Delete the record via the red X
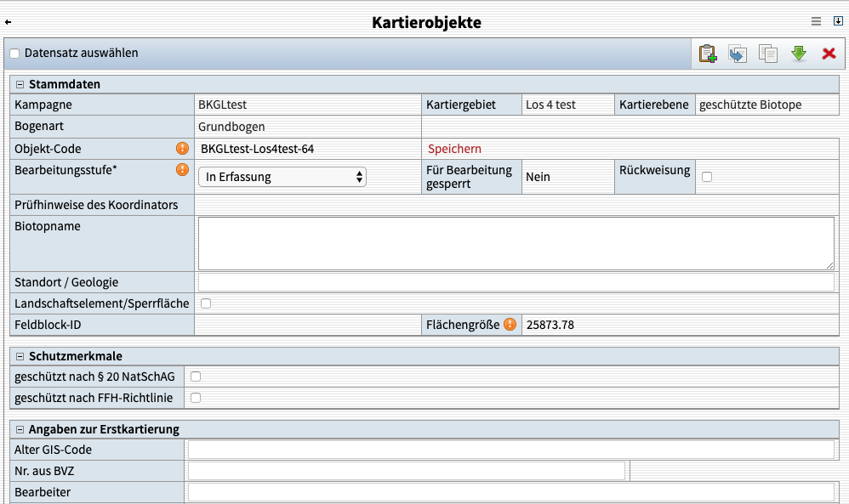Image resolution: width=849 pixels, height=504 pixels. pyautogui.click(x=829, y=53)
